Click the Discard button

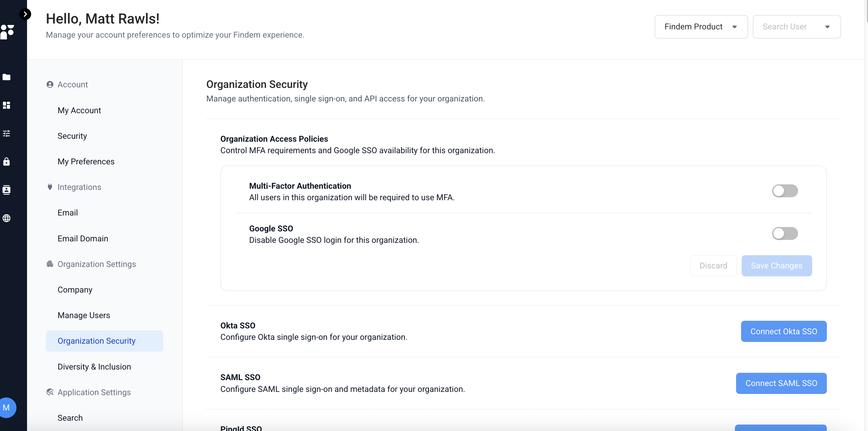[x=713, y=266]
